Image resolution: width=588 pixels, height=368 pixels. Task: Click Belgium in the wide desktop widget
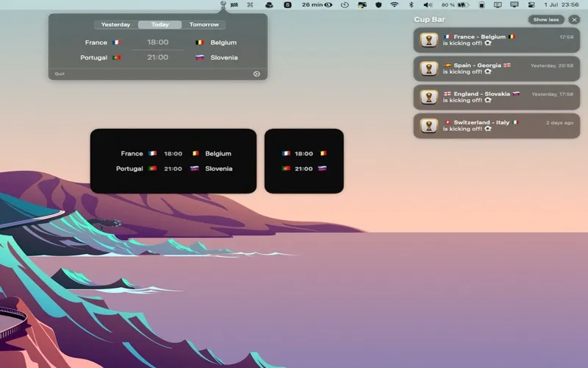click(x=218, y=154)
